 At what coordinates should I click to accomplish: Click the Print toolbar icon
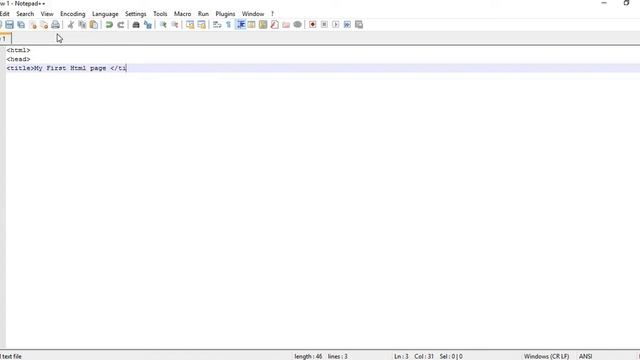[x=56, y=24]
